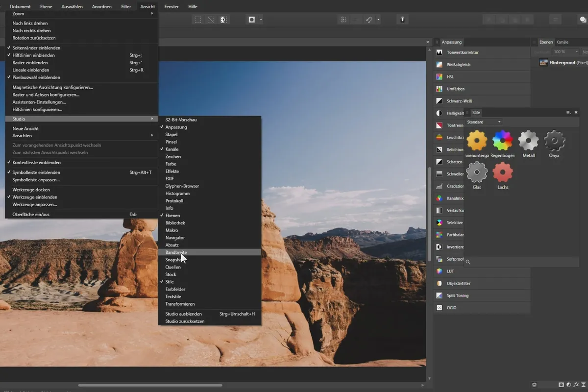Click the invert pixel selection toolbar icon

point(223,20)
